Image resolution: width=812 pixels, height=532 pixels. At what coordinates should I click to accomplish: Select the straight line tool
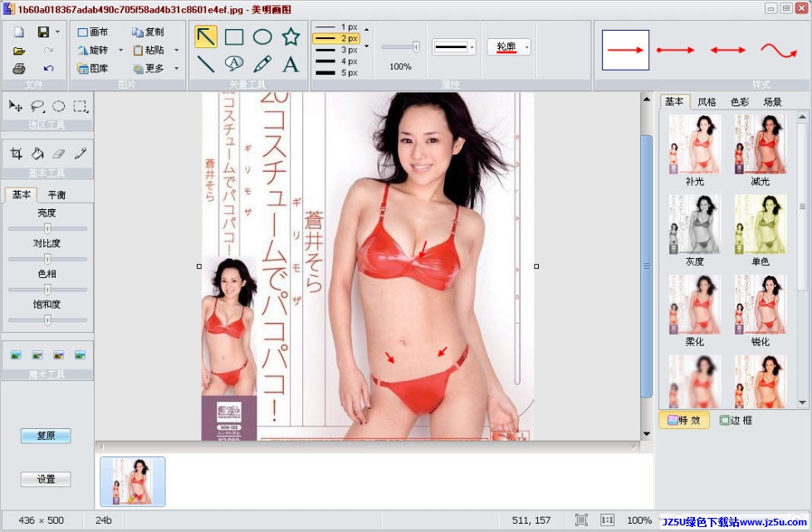coord(206,64)
